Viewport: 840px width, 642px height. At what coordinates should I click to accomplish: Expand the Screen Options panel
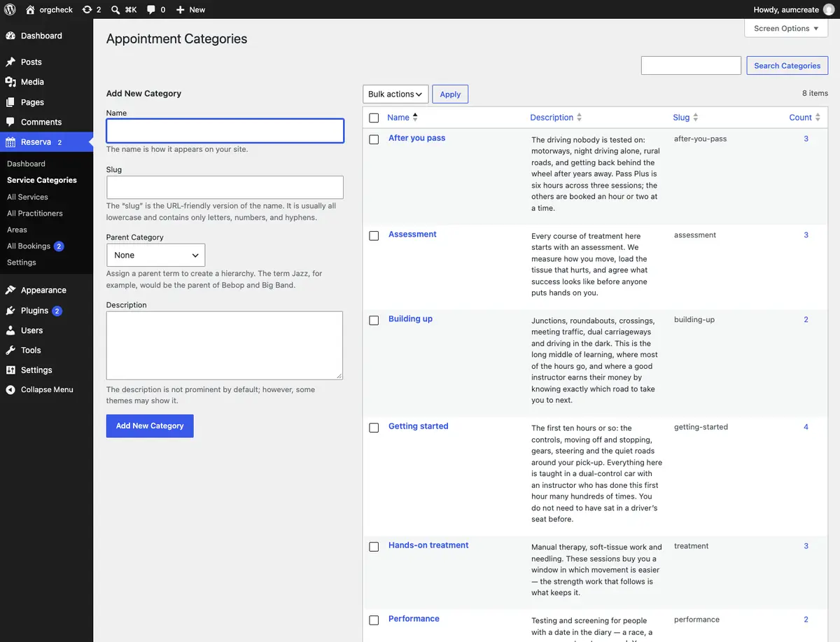point(786,29)
